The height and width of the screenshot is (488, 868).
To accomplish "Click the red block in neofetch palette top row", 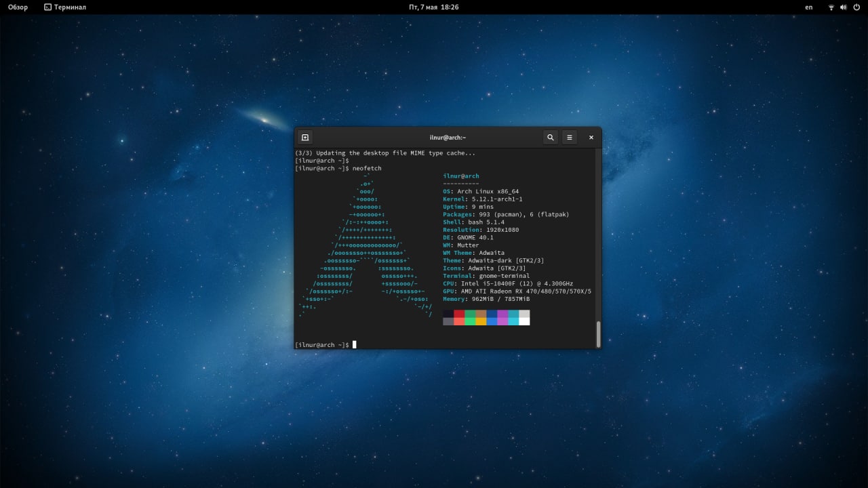I will 459,314.
